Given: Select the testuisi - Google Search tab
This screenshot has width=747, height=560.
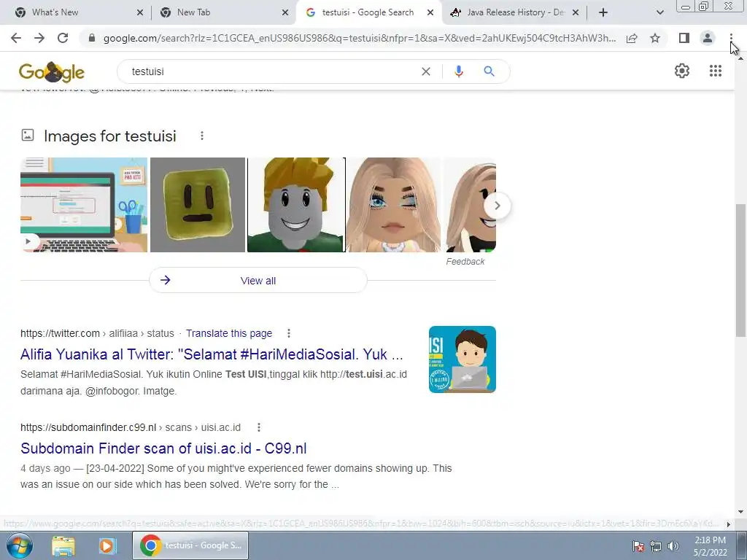Looking at the screenshot, I should click(x=368, y=12).
